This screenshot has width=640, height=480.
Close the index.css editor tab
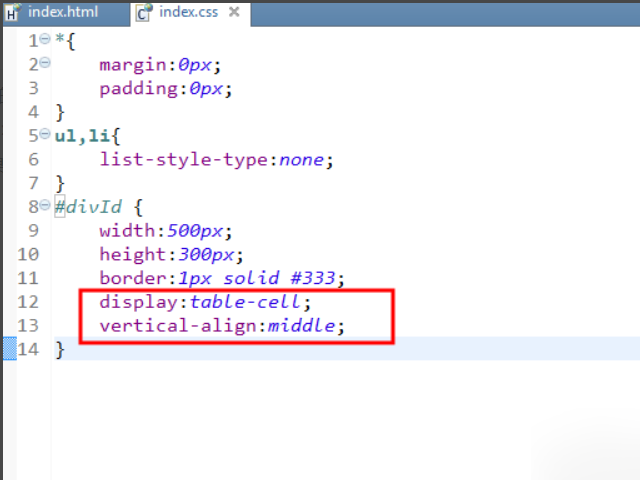point(234,12)
